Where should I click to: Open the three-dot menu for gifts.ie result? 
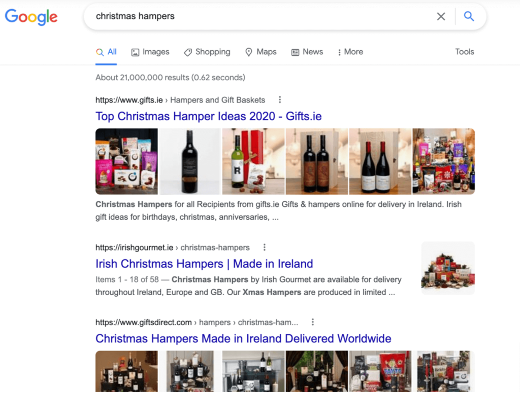[280, 100]
